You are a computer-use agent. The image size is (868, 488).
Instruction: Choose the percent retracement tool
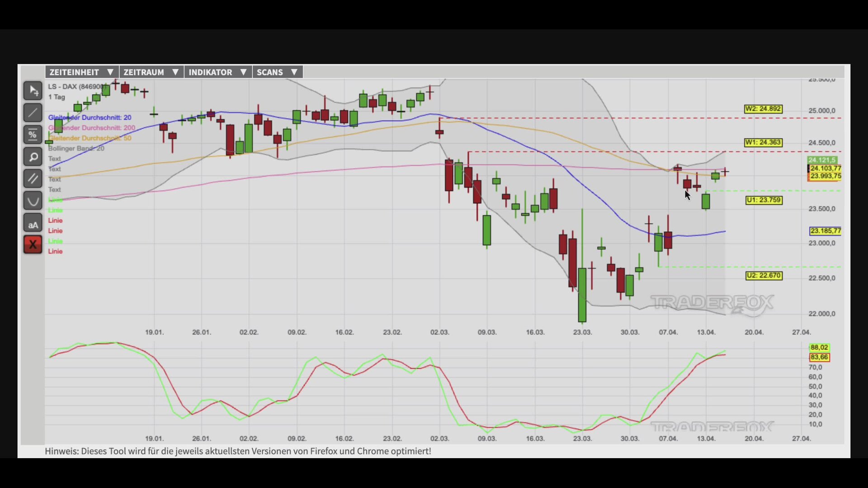[x=33, y=135]
